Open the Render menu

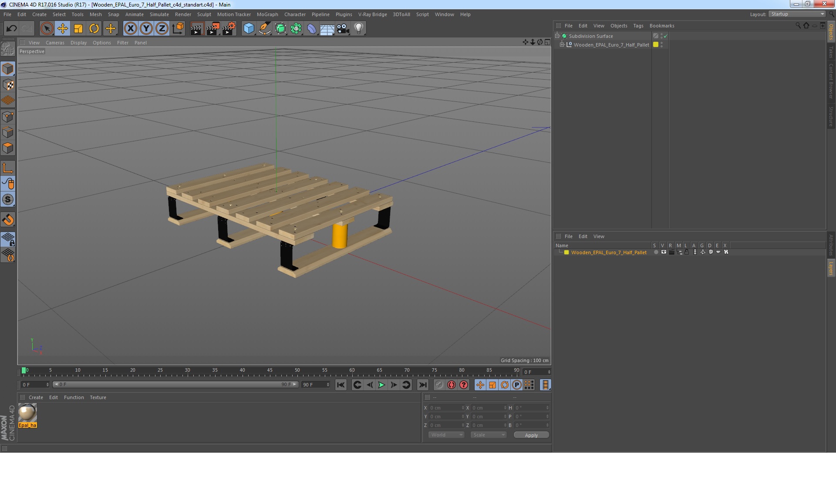[x=183, y=14]
